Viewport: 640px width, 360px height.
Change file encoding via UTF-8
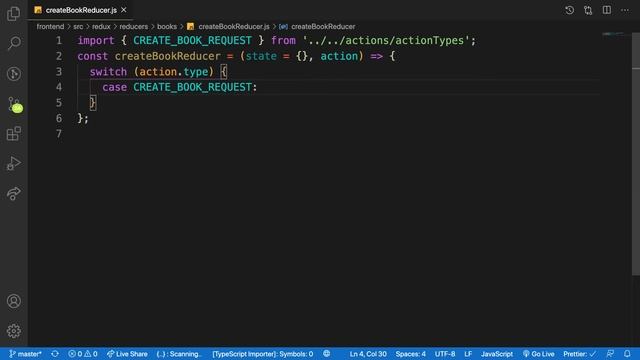pyautogui.click(x=445, y=354)
